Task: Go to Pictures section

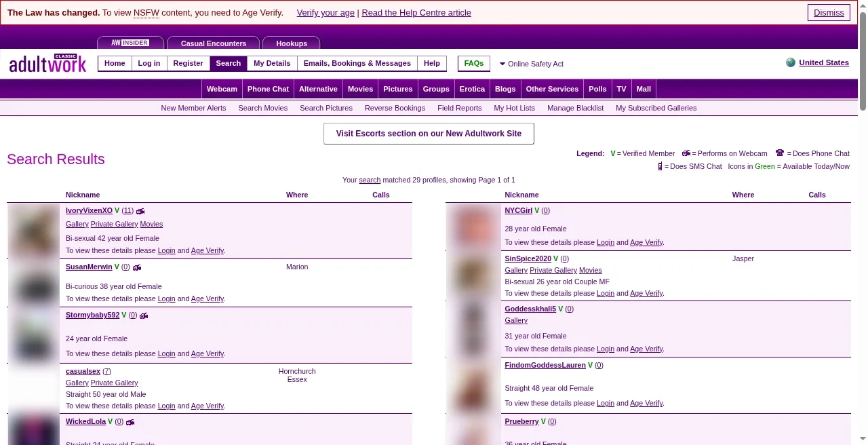Action: coord(398,89)
